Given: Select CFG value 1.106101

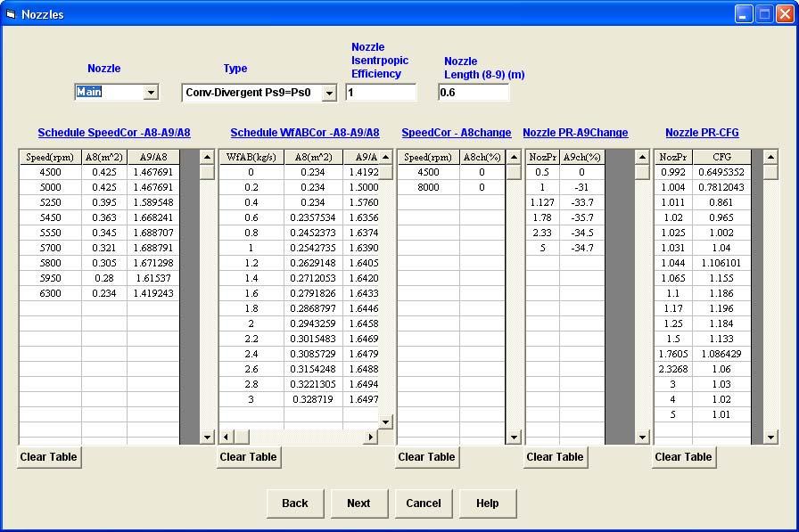Looking at the screenshot, I should (x=721, y=263).
